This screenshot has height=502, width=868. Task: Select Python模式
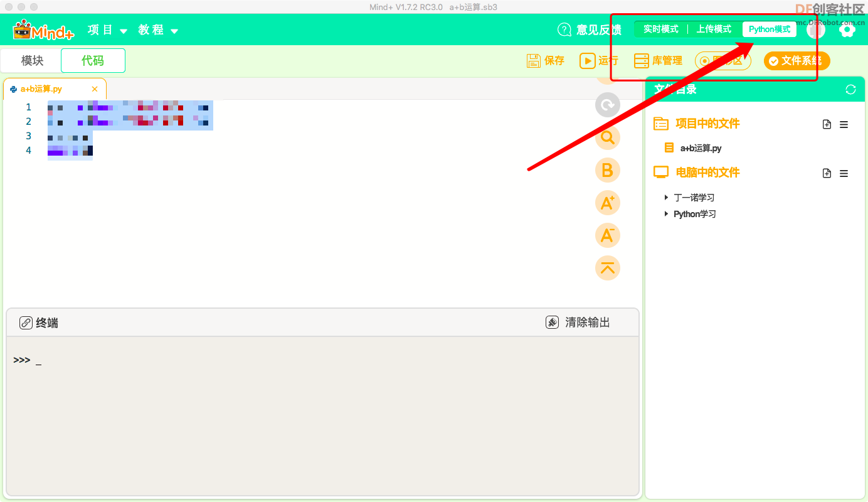pyautogui.click(x=770, y=29)
